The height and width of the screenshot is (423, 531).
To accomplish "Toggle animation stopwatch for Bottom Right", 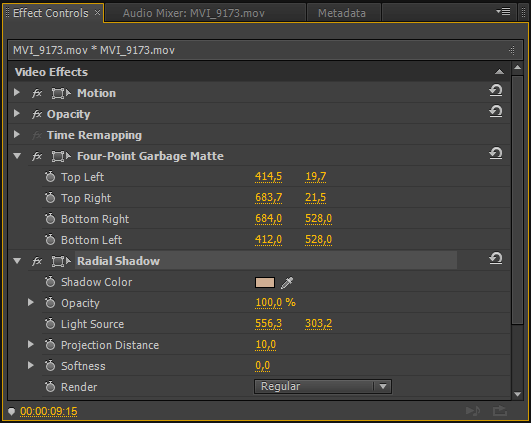I will tap(50, 218).
